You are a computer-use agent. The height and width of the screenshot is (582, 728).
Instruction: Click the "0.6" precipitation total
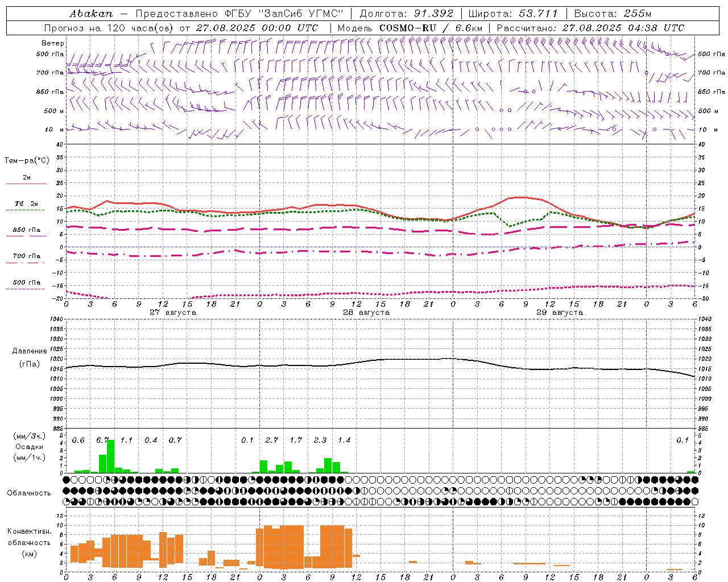(x=78, y=440)
